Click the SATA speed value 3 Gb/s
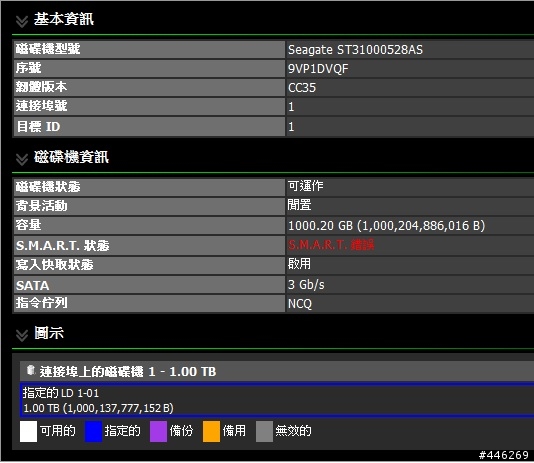 pos(306,285)
